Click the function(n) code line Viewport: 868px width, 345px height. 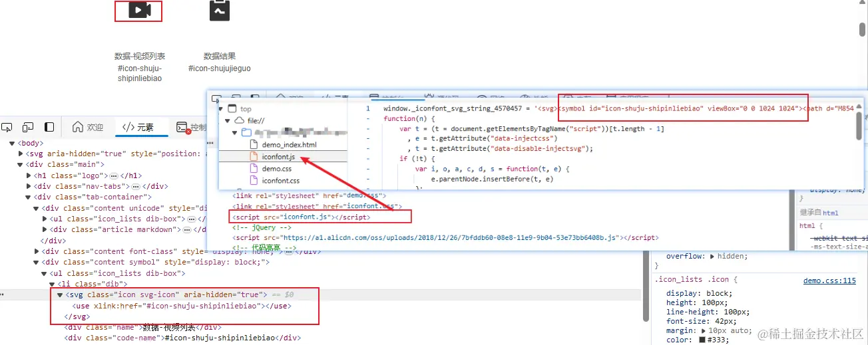(409, 118)
